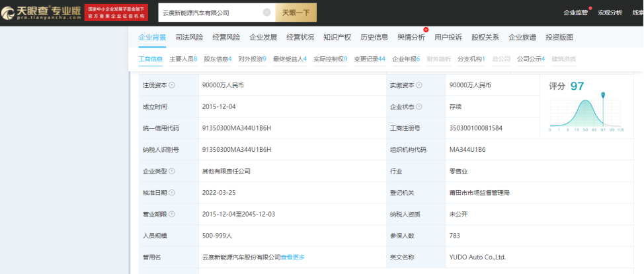Image resolution: width=644 pixels, height=274 pixels.
Task: Click the industry value 零售业
Action: tap(459, 171)
